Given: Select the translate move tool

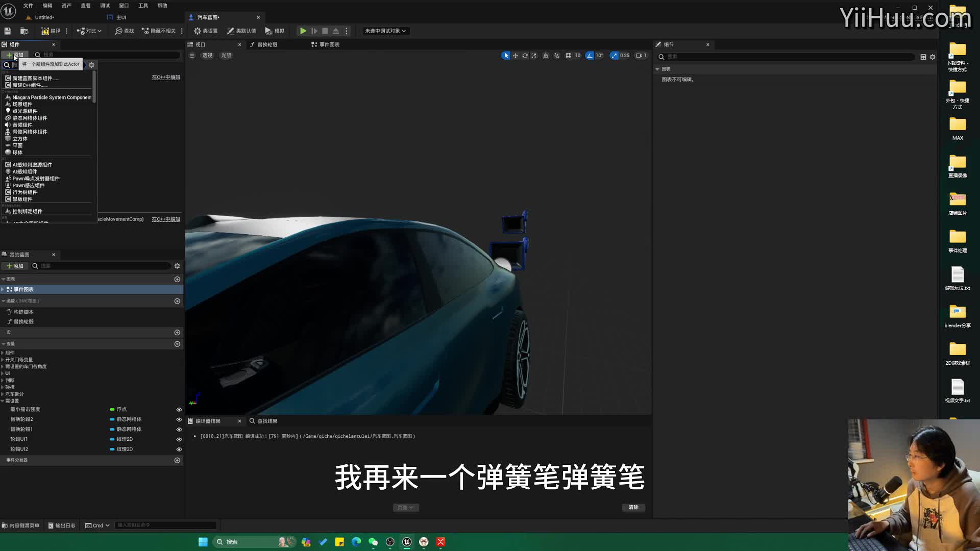Looking at the screenshot, I should point(516,56).
